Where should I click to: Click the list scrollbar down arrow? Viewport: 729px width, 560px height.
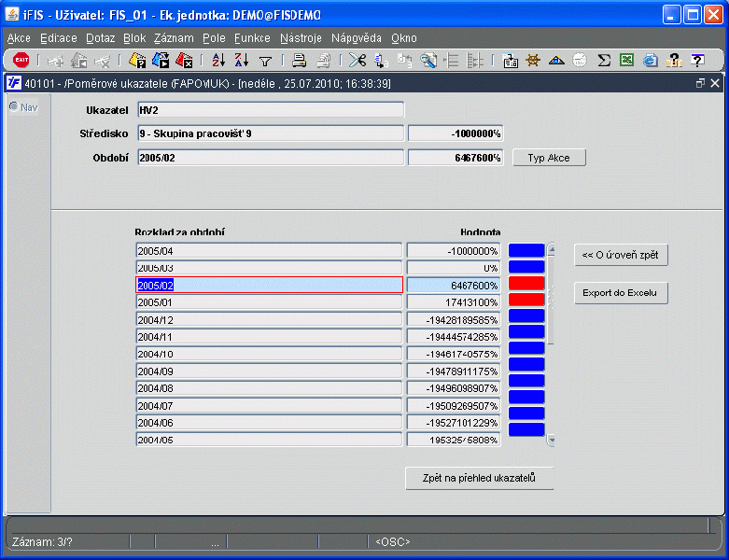pos(552,440)
